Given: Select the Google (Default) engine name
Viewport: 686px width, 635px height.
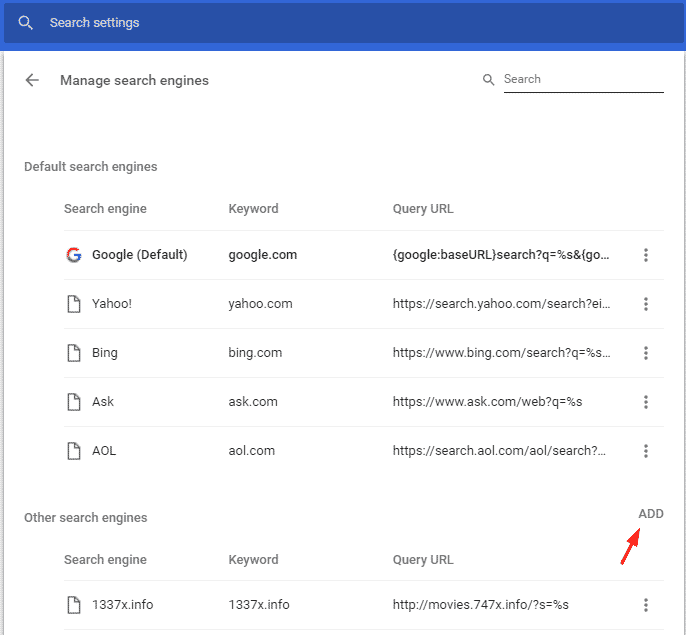Looking at the screenshot, I should pyautogui.click(x=139, y=255).
